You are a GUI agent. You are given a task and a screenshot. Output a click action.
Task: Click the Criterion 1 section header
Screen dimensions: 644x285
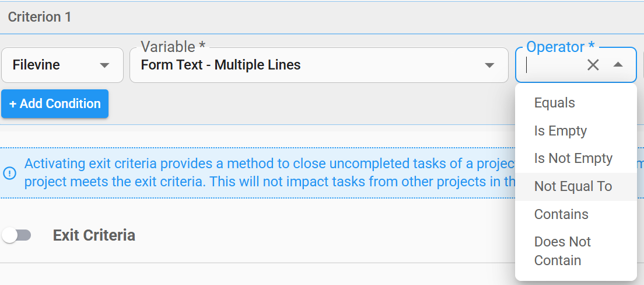pyautogui.click(x=40, y=18)
